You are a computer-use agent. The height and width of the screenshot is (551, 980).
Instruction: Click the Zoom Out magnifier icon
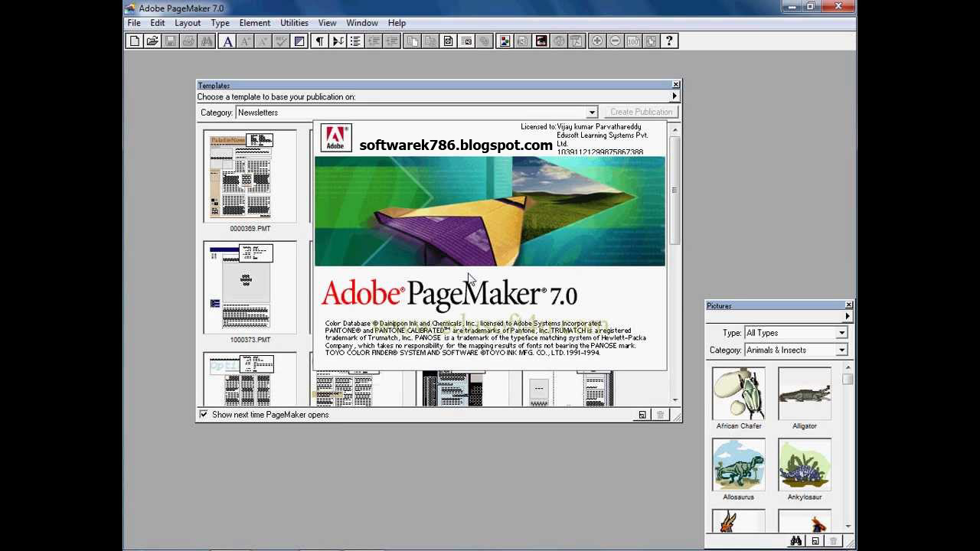click(615, 41)
